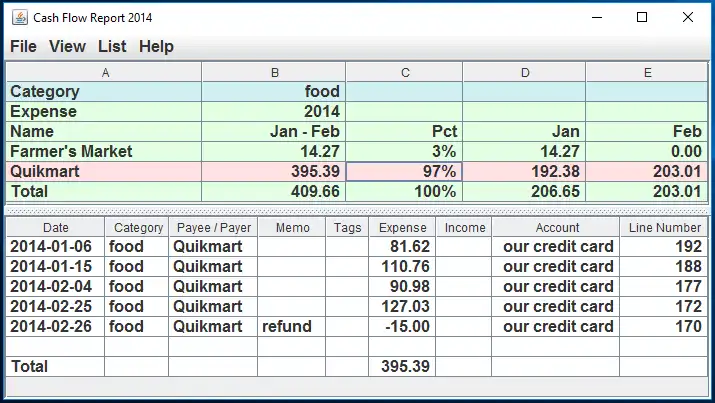Open the File menu
Viewport: 715px width, 403px height.
(x=23, y=46)
